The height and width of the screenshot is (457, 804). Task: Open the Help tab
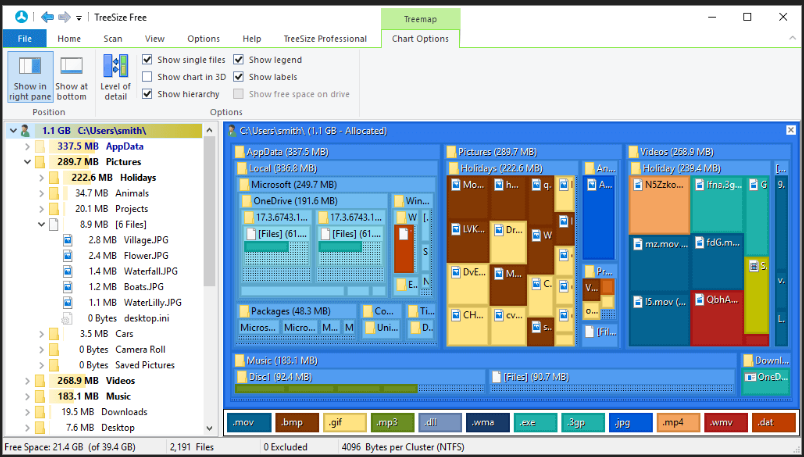[252, 38]
